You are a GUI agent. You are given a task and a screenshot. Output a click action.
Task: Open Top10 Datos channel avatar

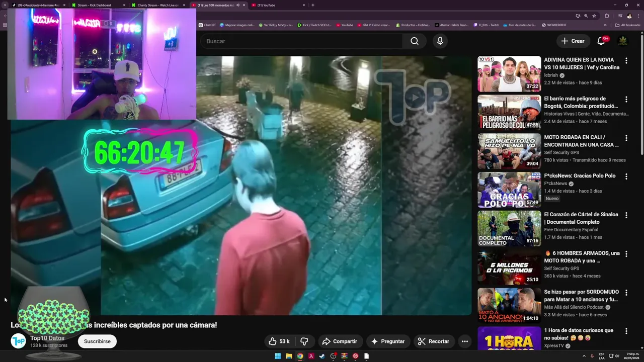19,341
